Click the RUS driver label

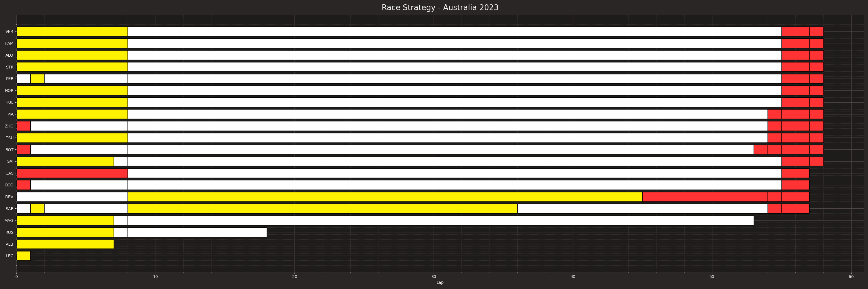pyautogui.click(x=10, y=232)
